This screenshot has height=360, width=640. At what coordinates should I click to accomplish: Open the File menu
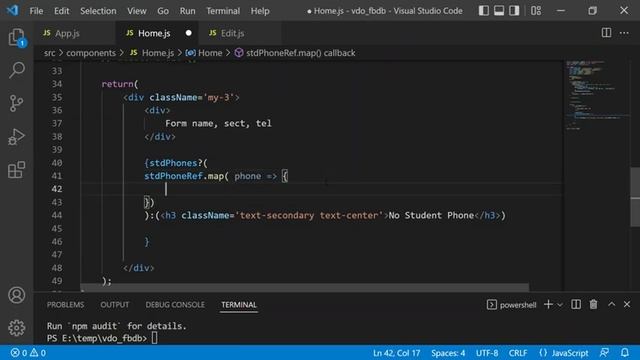pyautogui.click(x=36, y=11)
